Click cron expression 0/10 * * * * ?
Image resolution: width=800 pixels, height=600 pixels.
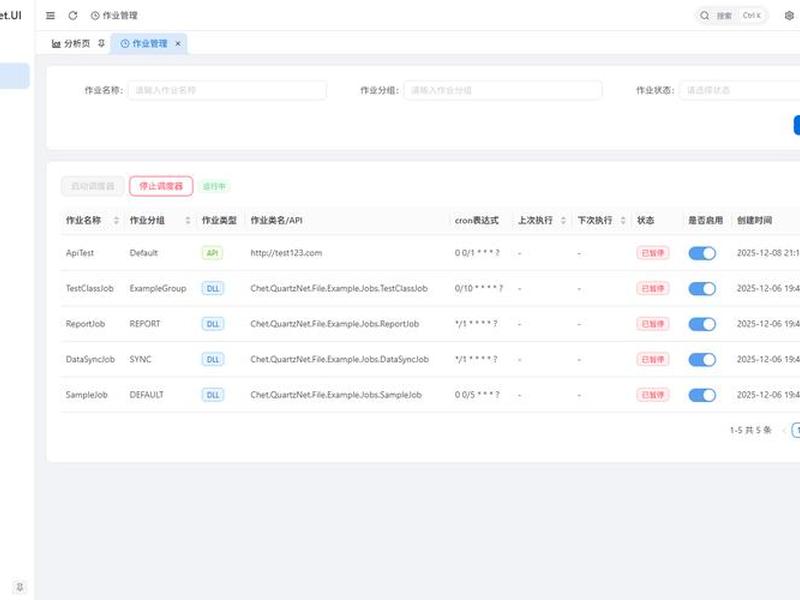click(x=479, y=289)
